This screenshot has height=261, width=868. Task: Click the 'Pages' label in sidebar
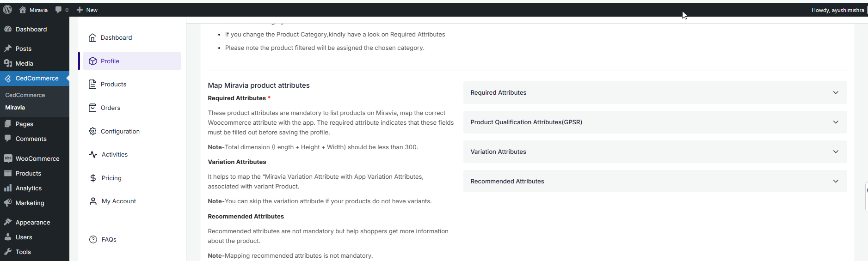[x=25, y=124]
